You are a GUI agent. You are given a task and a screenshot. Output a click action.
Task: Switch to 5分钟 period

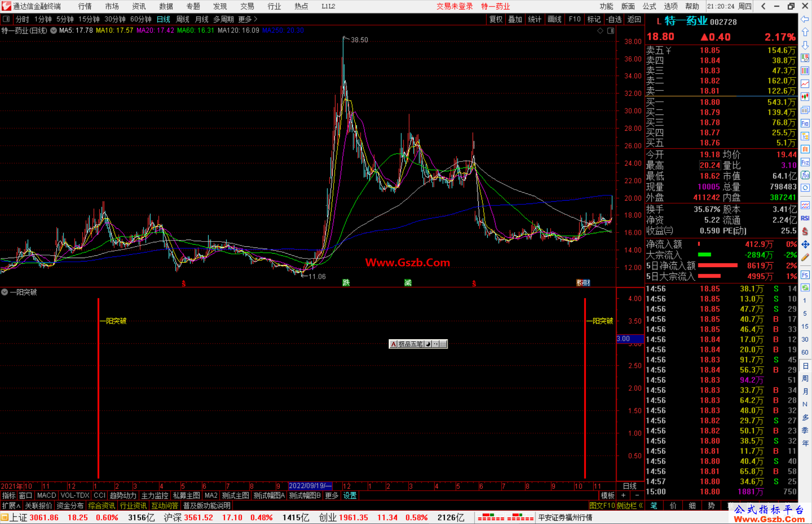65,19
